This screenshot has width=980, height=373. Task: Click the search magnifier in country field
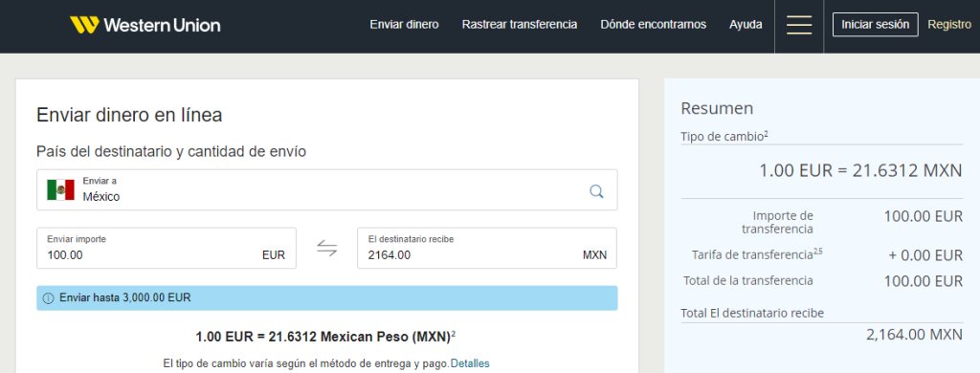[596, 190]
